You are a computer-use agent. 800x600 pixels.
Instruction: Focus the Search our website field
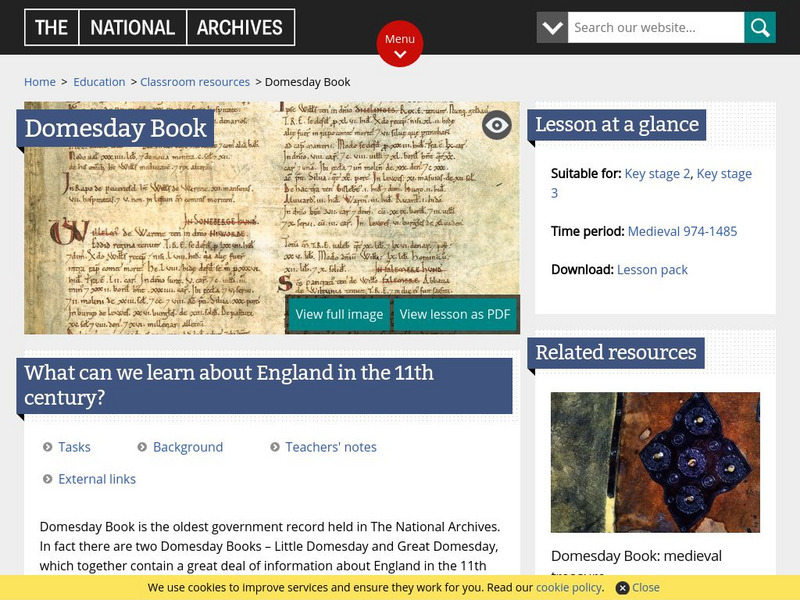point(656,28)
